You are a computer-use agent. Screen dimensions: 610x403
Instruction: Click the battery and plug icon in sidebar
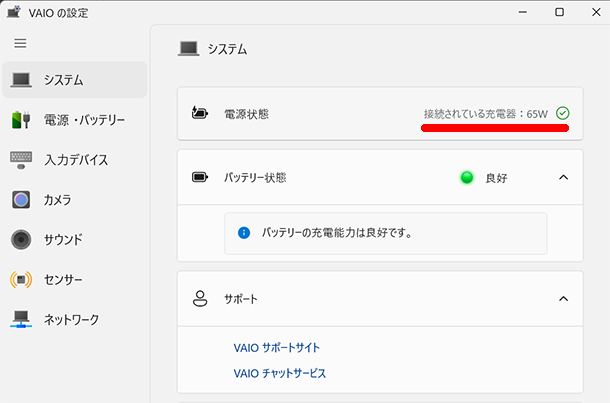point(21,120)
